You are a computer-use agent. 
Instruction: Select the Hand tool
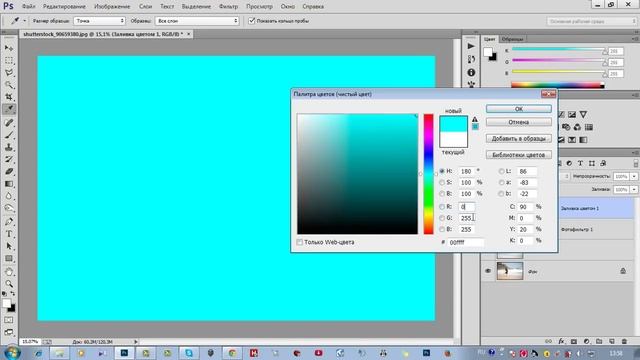[9, 271]
